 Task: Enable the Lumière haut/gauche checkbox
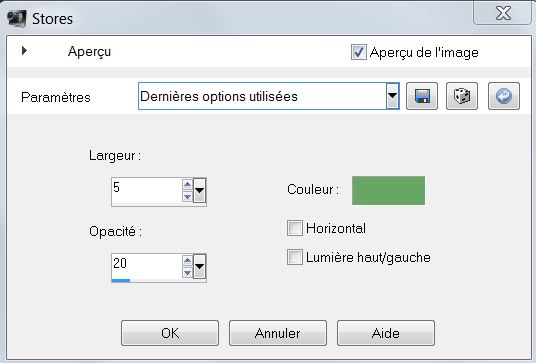tap(295, 257)
